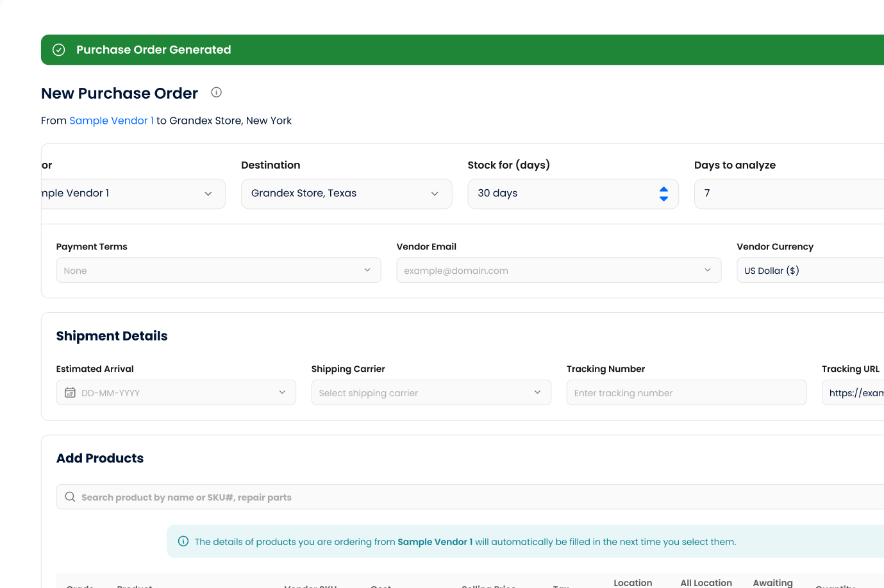Image resolution: width=884 pixels, height=588 pixels.
Task: Expand the Destination dropdown Grandex Store, Texas
Action: coord(346,194)
